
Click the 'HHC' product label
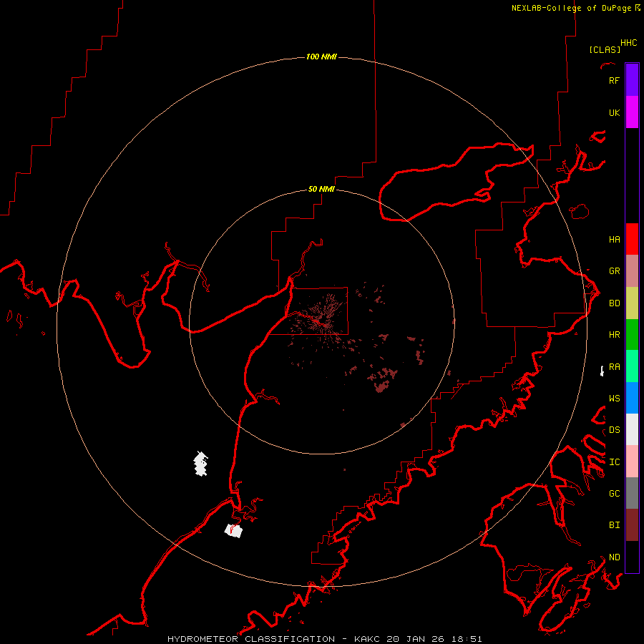click(628, 43)
